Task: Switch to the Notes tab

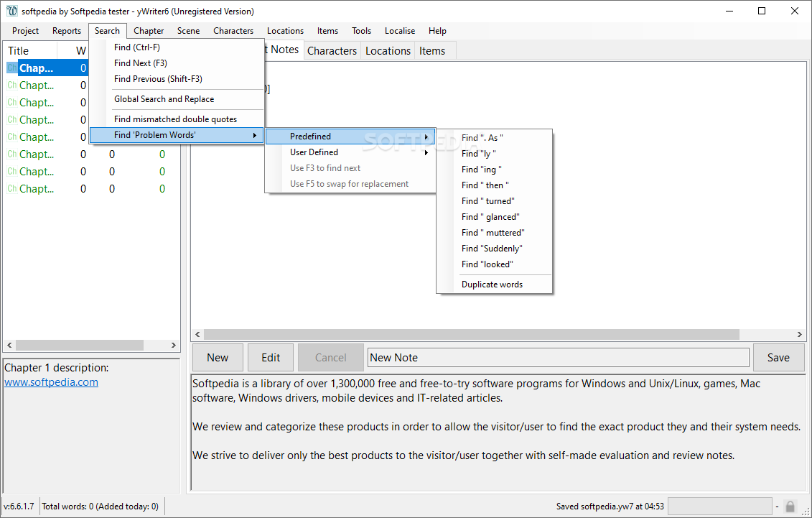Action: (284, 50)
